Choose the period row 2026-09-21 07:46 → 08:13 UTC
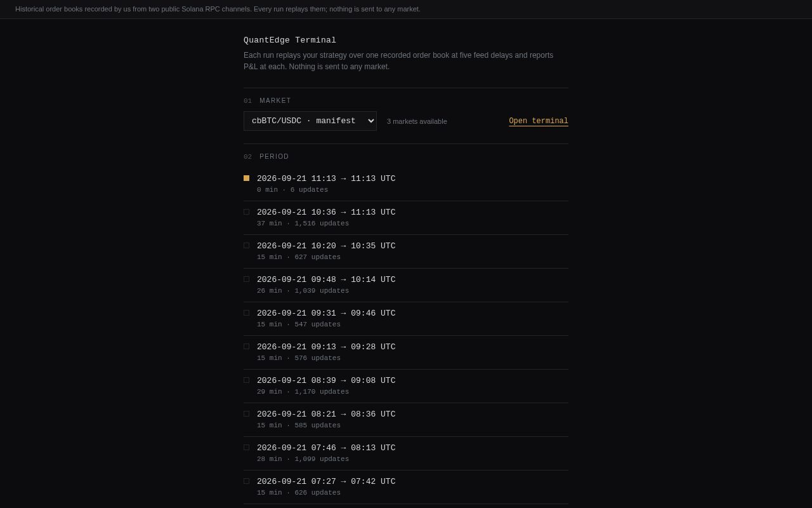The image size is (812, 508). [406, 453]
